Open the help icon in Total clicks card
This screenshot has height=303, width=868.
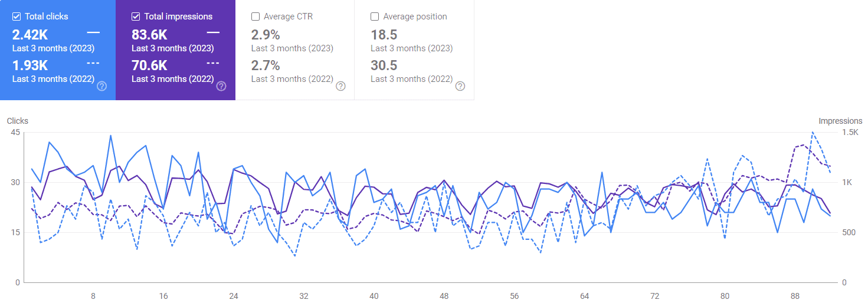pyautogui.click(x=101, y=86)
